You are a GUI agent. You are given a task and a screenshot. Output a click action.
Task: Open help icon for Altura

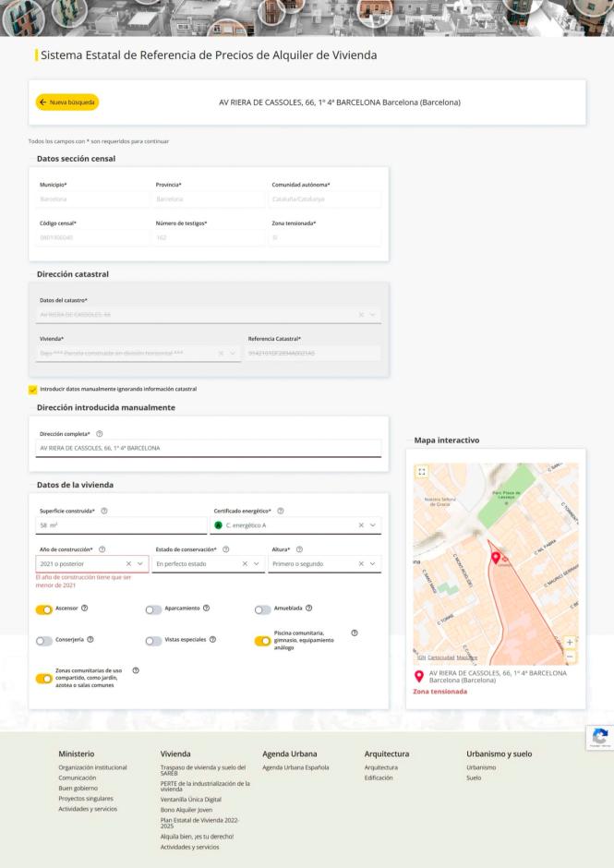pyautogui.click(x=299, y=549)
